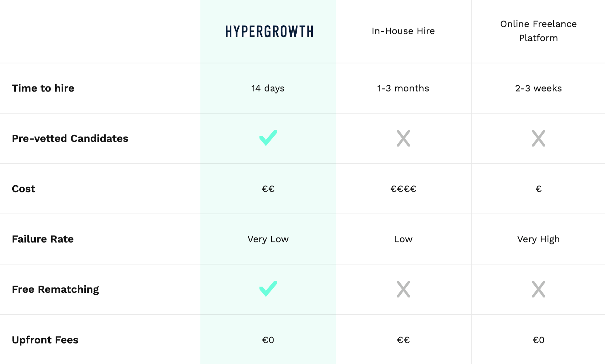Viewport: 605px width, 364px height.
Task: Click the Failure Rate row label
Action: pos(43,239)
